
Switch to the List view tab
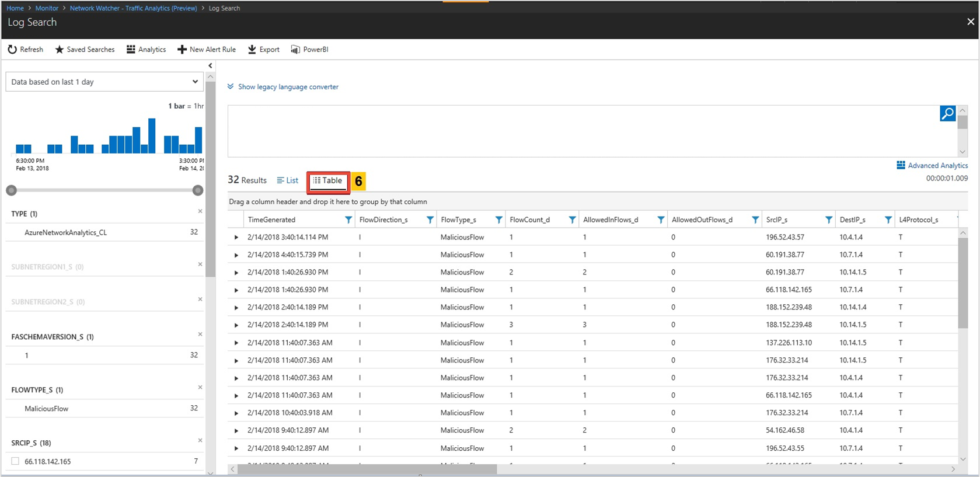click(288, 181)
